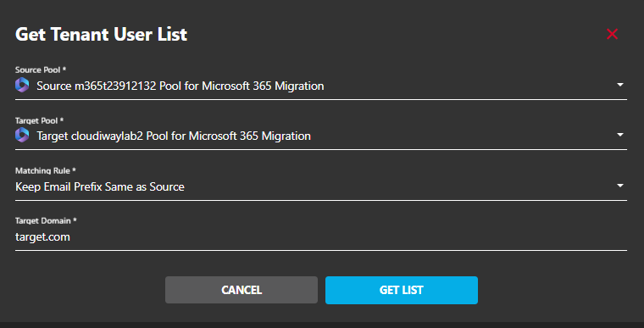Select the Target cloudiwaylab2 Pool value
The height and width of the screenshot is (328, 644).
click(x=174, y=136)
